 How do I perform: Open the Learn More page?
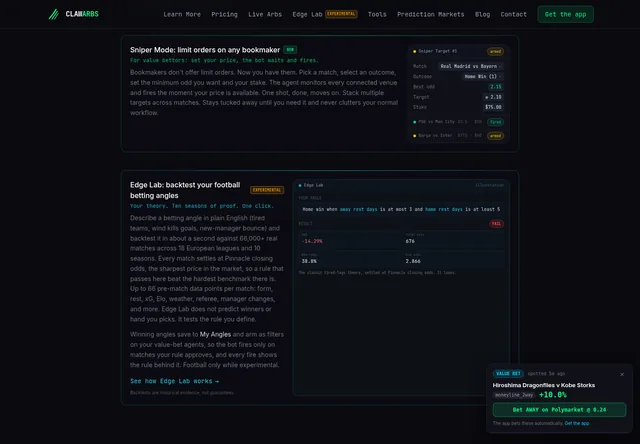pyautogui.click(x=182, y=14)
